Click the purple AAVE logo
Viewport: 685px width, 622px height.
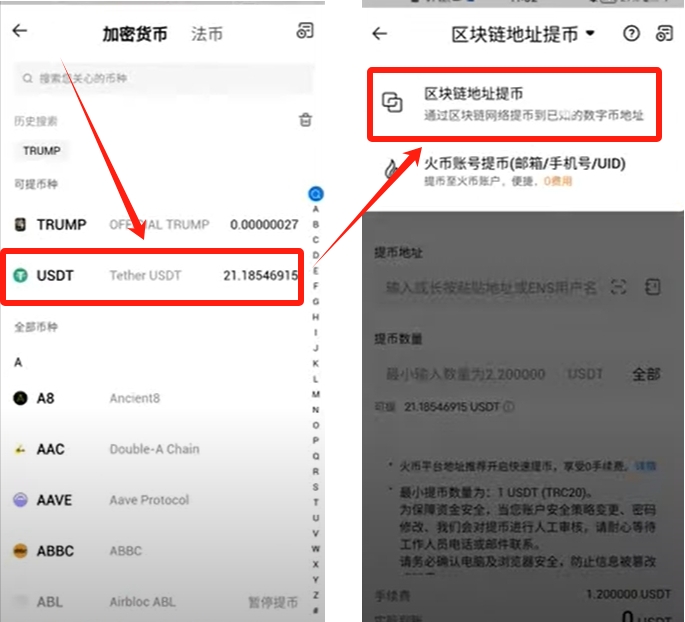pyautogui.click(x=21, y=500)
